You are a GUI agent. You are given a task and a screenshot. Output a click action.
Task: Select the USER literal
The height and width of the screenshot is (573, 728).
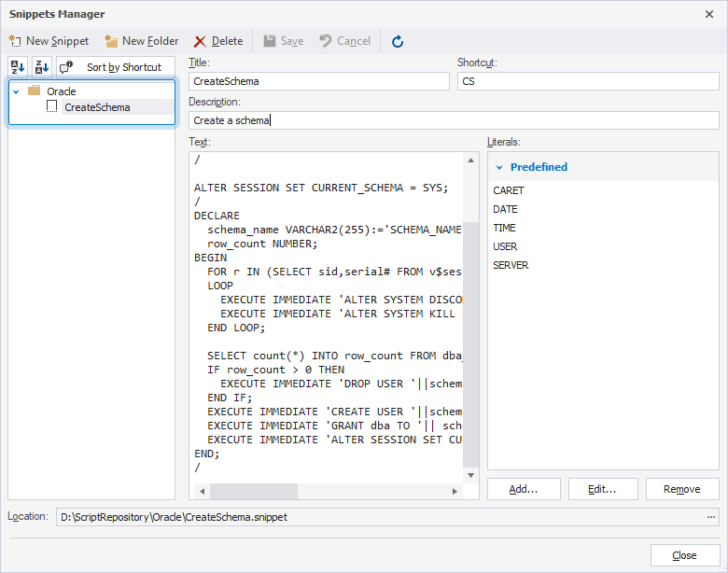click(505, 246)
